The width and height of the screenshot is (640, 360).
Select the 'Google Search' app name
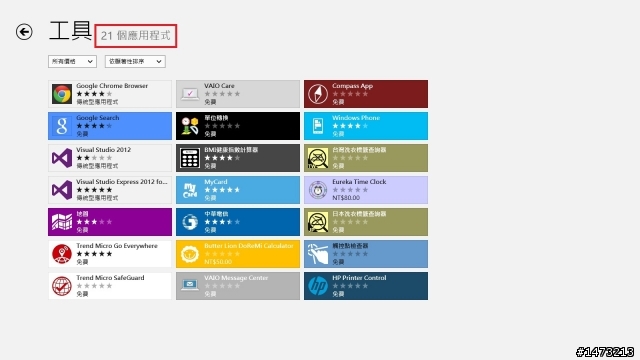coord(98,118)
